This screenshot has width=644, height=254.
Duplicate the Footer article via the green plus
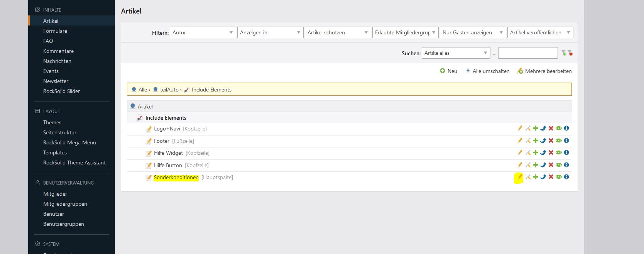536,141
